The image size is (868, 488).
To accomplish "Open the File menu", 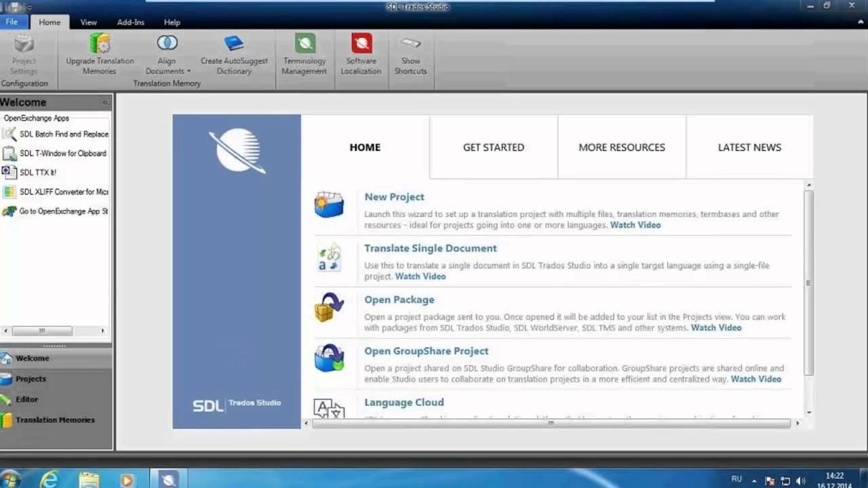I will (x=12, y=22).
